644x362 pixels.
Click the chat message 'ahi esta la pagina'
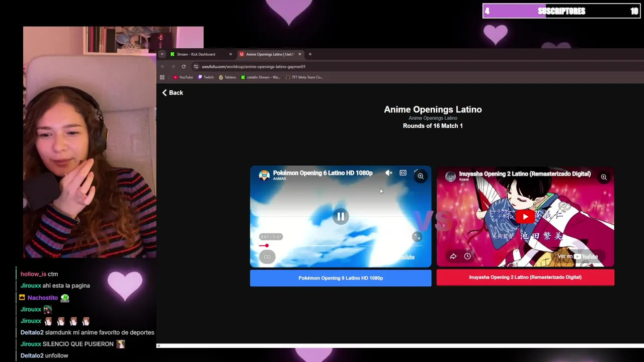pos(66,286)
